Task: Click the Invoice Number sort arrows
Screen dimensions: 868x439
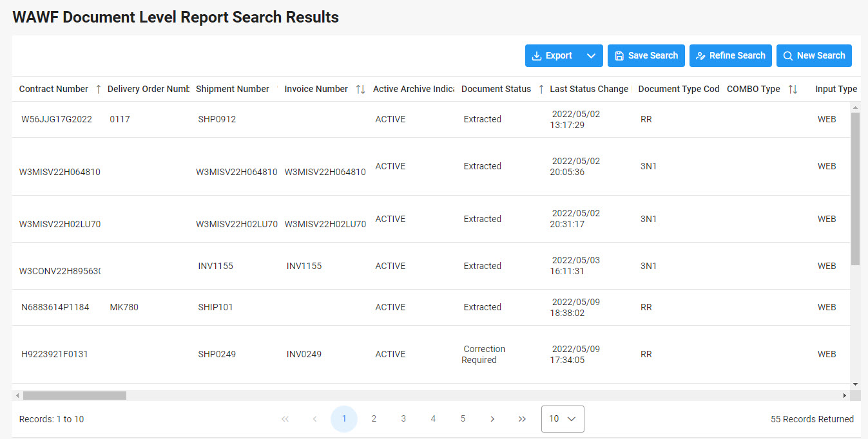Action: (x=360, y=89)
